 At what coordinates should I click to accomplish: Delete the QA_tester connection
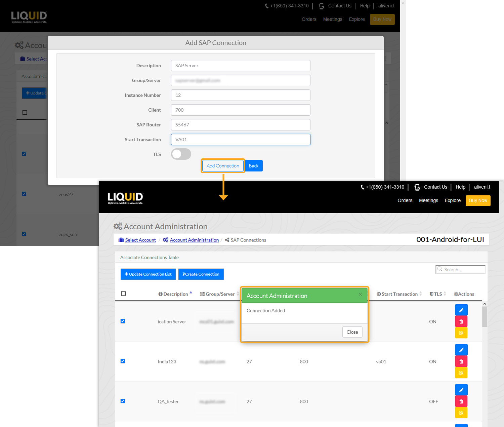click(x=461, y=401)
